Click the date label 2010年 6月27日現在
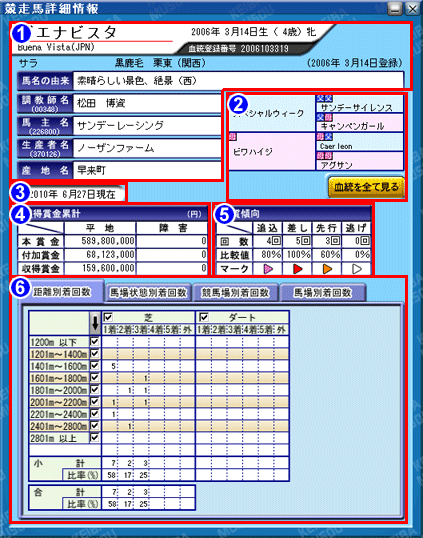This screenshot has width=423, height=538. pyautogui.click(x=72, y=195)
